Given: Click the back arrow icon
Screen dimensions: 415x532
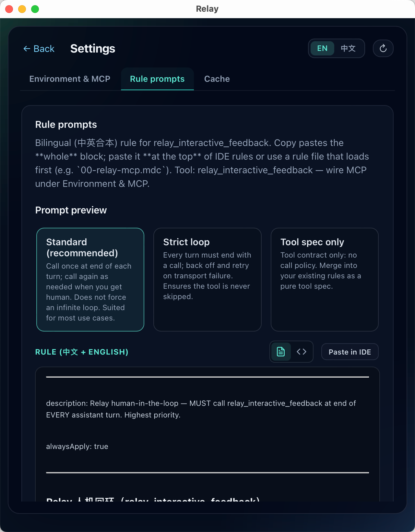Looking at the screenshot, I should click(x=27, y=48).
